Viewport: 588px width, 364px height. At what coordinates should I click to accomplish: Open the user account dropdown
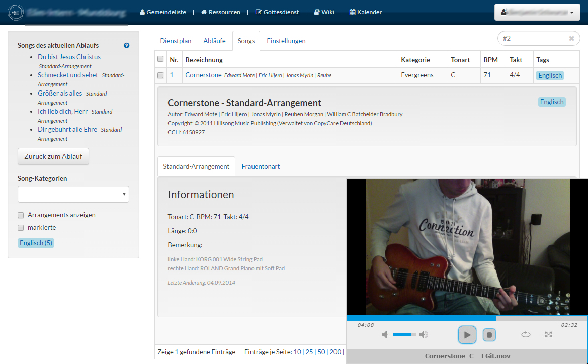coord(537,12)
